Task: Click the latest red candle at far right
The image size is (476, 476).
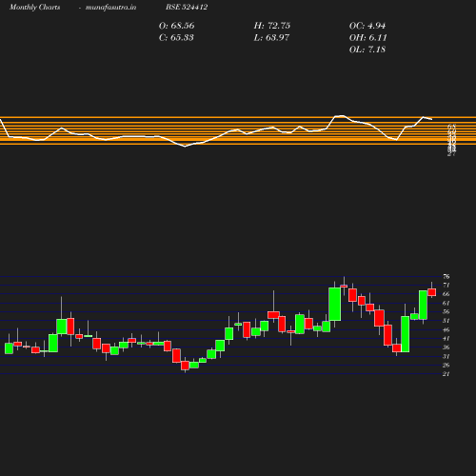Action: 431,292
